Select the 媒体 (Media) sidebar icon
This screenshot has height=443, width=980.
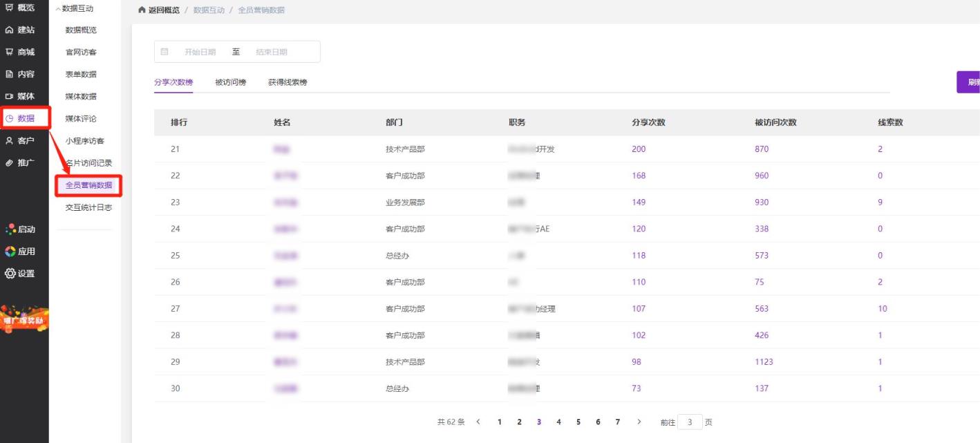(x=23, y=96)
